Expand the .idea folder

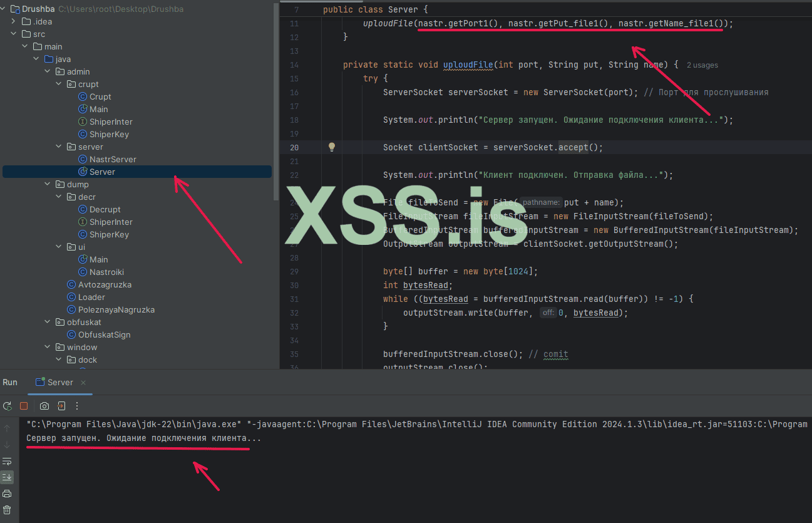14,21
